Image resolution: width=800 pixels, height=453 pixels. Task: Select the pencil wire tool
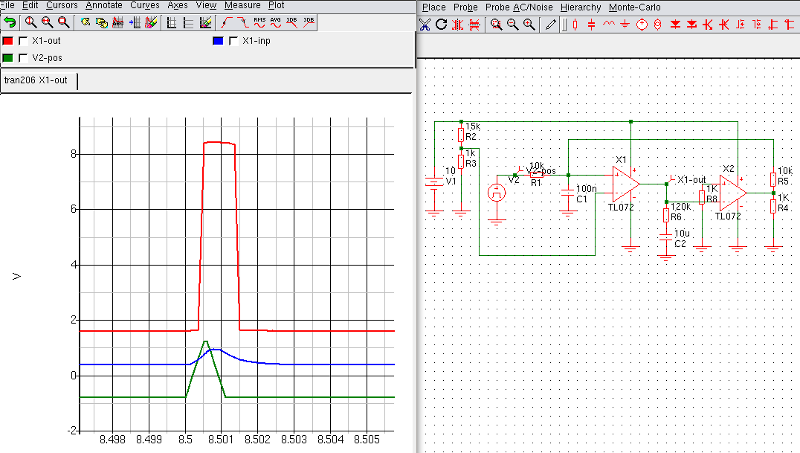pyautogui.click(x=550, y=24)
